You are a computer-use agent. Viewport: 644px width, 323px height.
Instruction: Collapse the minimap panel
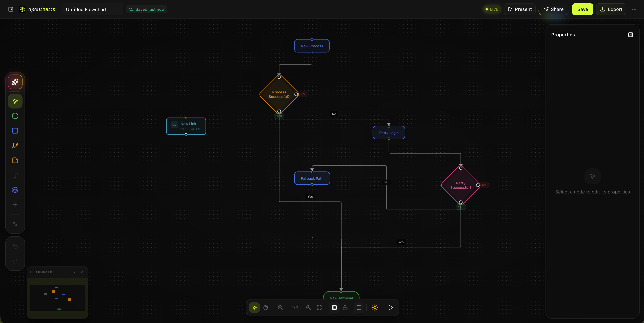coord(74,272)
